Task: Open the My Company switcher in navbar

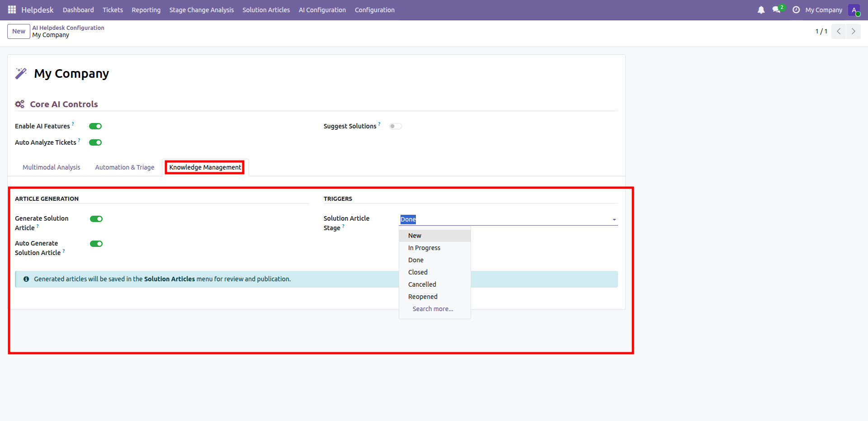Action: 824,10
